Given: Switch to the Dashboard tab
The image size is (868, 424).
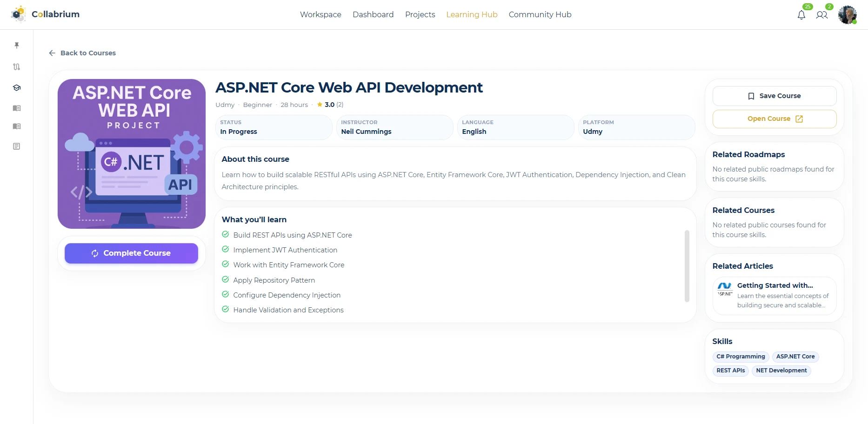Looking at the screenshot, I should click(x=373, y=14).
